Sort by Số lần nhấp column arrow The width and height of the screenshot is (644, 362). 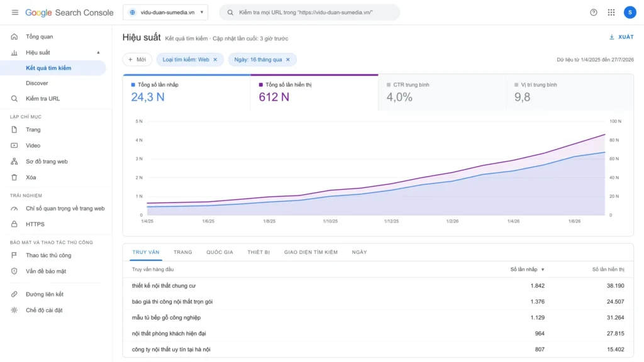click(543, 270)
